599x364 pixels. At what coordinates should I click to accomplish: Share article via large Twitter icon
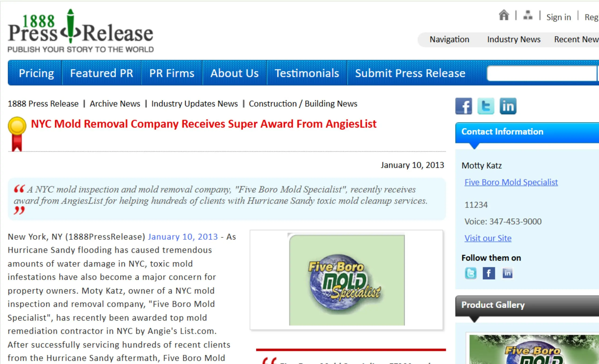[x=486, y=106]
